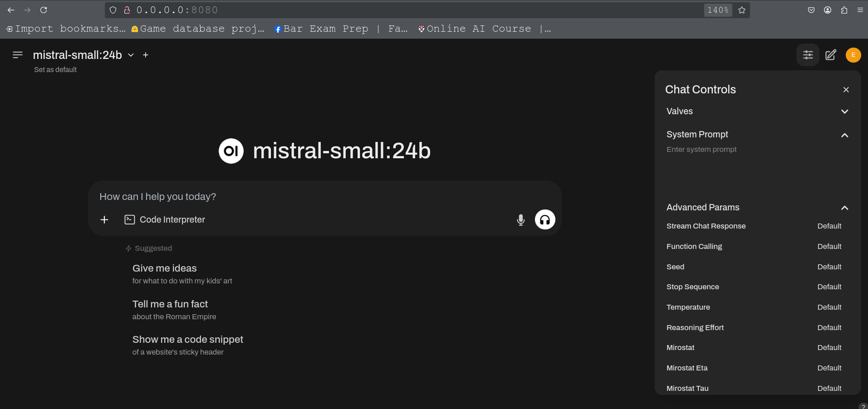Toggle Mirostat Default value
This screenshot has height=409, width=868.
click(x=829, y=347)
